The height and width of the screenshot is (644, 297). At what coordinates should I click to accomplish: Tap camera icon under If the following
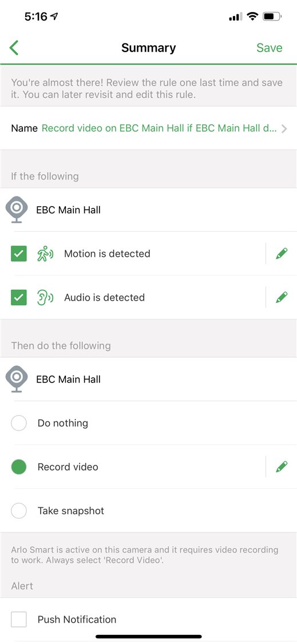(x=17, y=210)
